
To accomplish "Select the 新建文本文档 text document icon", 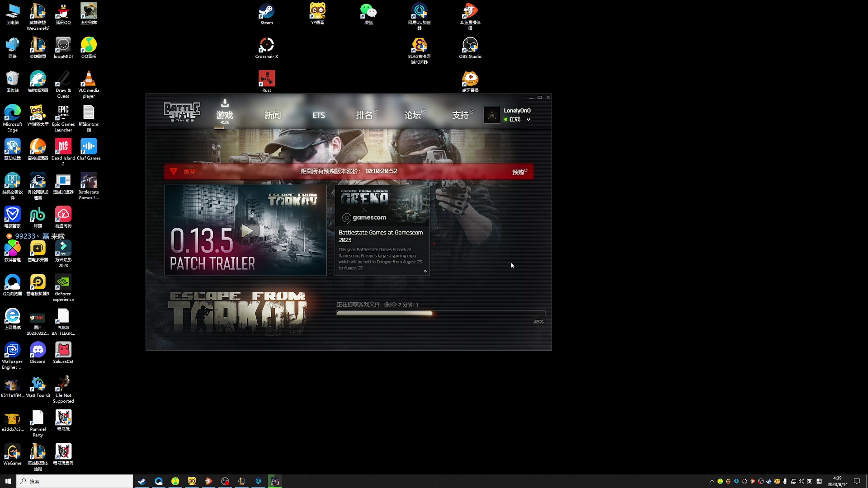I will click(x=89, y=118).
